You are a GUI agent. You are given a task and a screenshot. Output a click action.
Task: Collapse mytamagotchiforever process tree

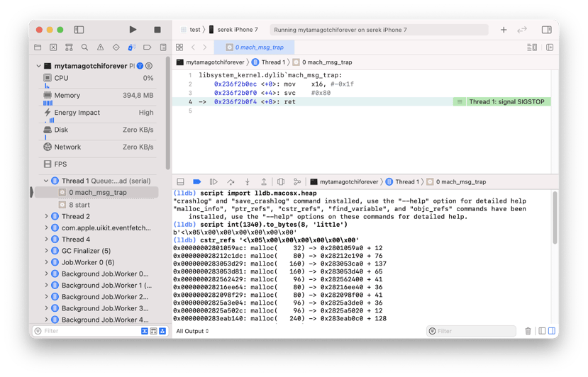(x=38, y=66)
